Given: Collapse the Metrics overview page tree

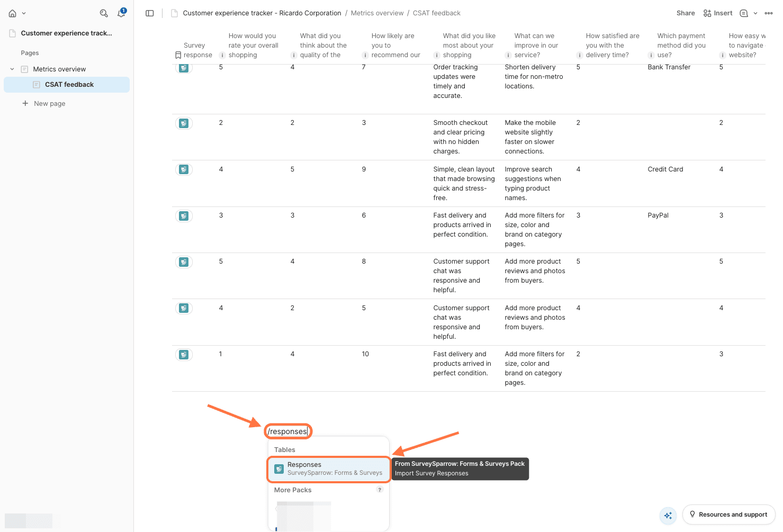Looking at the screenshot, I should (x=12, y=69).
